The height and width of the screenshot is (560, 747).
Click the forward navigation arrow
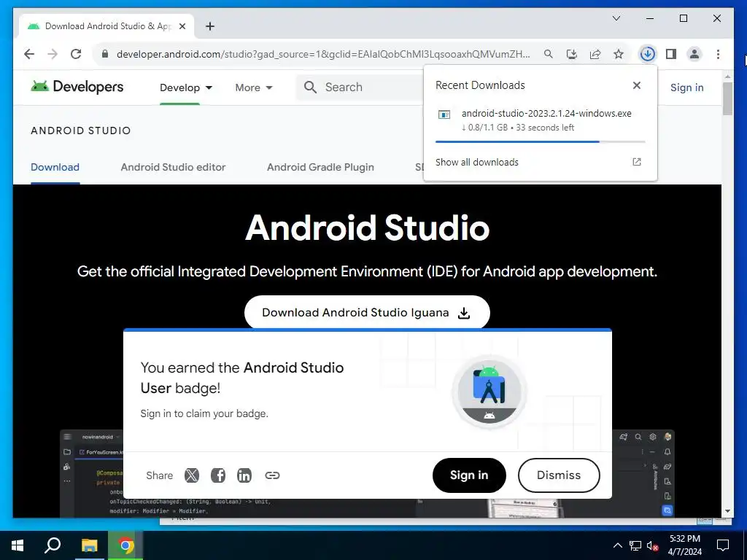coord(53,54)
